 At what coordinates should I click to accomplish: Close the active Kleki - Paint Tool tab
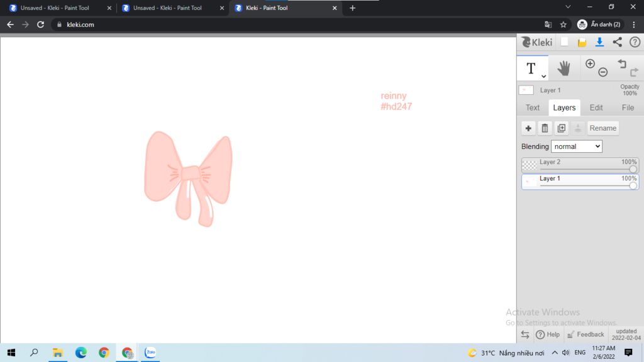coord(335,8)
